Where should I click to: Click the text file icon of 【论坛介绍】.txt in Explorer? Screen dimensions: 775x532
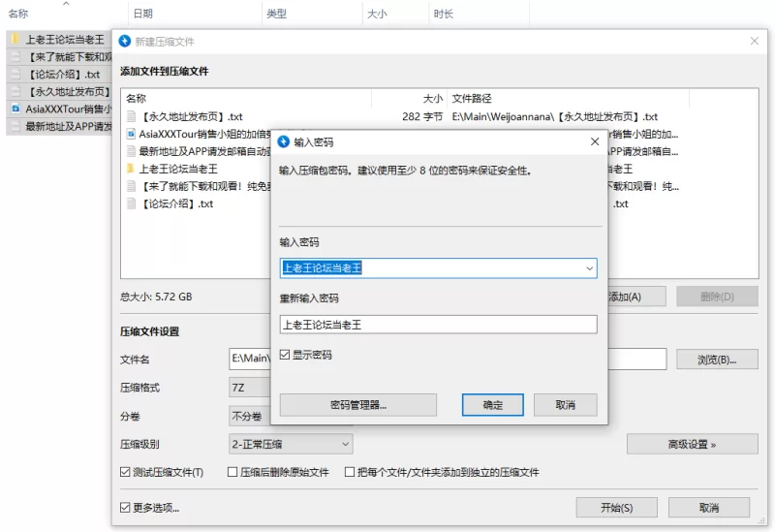15,75
